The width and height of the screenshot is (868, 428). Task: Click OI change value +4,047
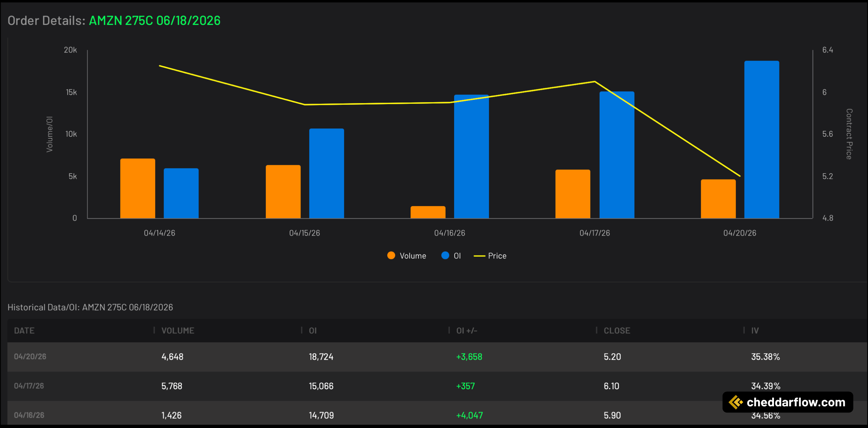469,415
